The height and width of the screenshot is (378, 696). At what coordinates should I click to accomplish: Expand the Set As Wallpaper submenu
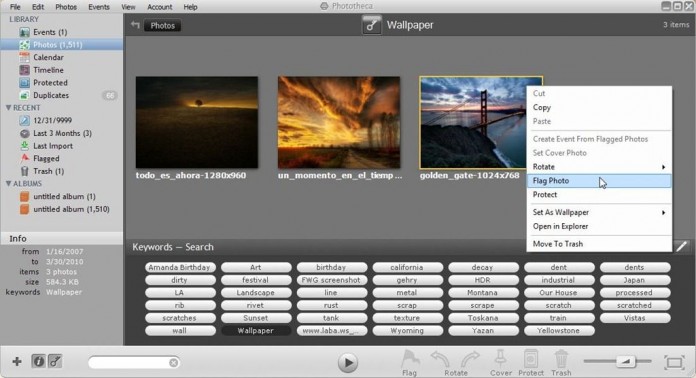click(x=599, y=213)
